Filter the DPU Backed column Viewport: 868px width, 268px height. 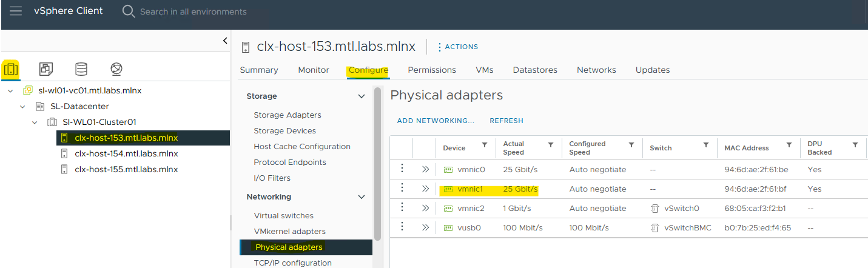tap(855, 145)
